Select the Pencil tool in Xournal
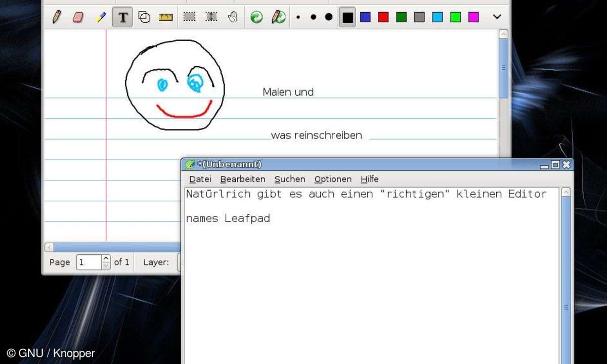The image size is (607, 364). [x=56, y=17]
